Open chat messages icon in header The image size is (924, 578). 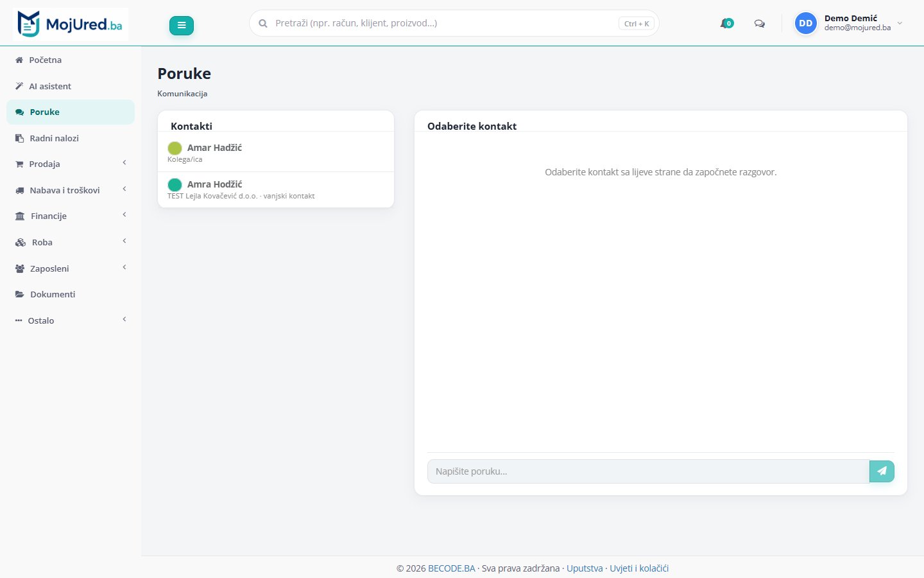click(760, 24)
